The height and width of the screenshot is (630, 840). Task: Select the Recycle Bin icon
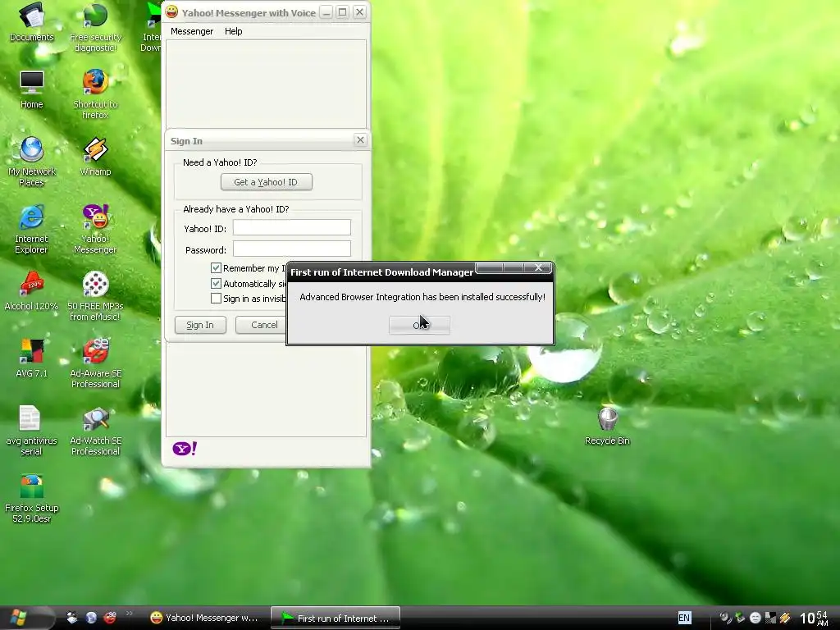608,426
